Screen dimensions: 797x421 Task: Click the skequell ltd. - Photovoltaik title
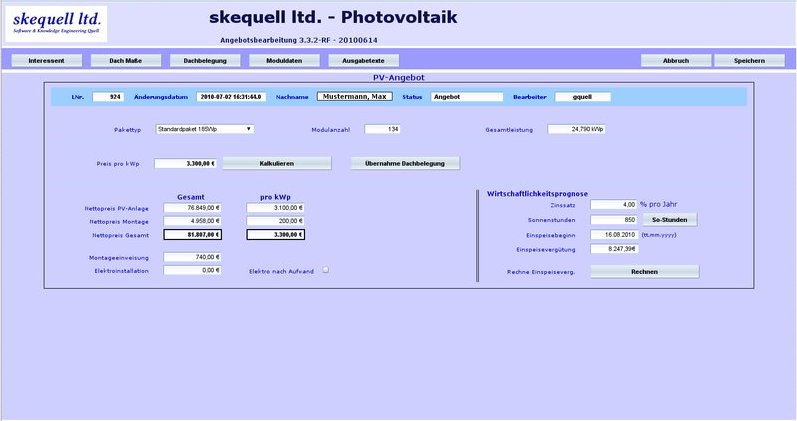[x=333, y=17]
